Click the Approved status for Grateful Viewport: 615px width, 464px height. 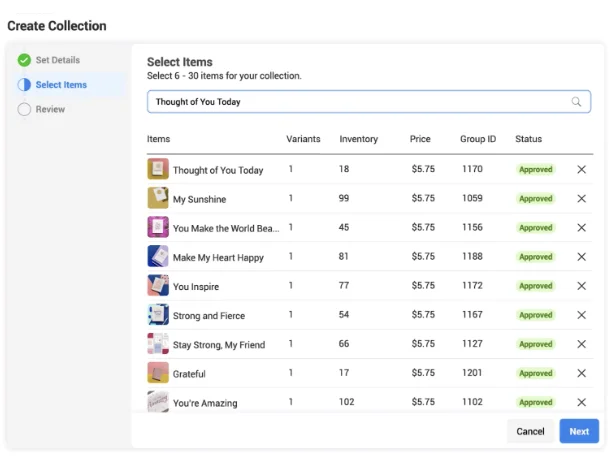tap(535, 373)
